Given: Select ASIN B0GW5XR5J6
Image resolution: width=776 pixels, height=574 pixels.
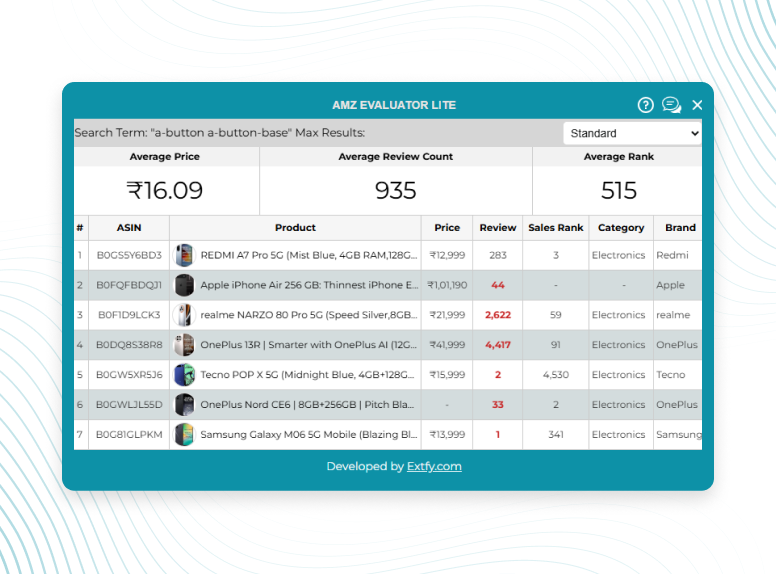Looking at the screenshot, I should tap(129, 375).
